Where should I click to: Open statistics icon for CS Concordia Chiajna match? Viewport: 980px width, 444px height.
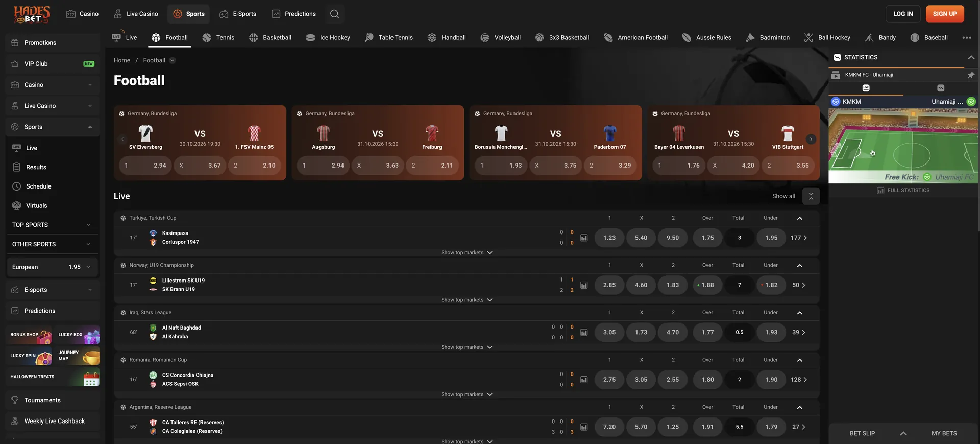coord(584,380)
